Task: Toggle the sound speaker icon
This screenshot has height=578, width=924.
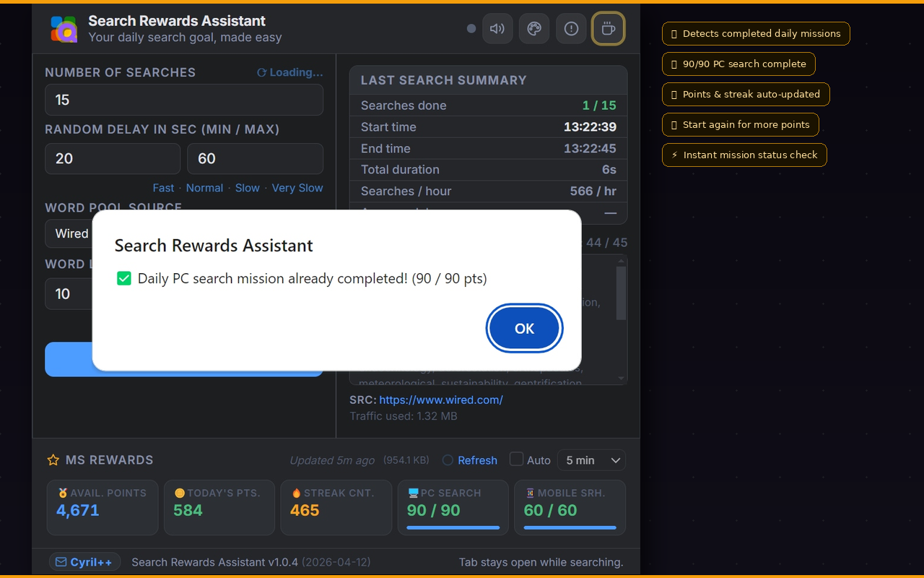Action: (x=497, y=29)
